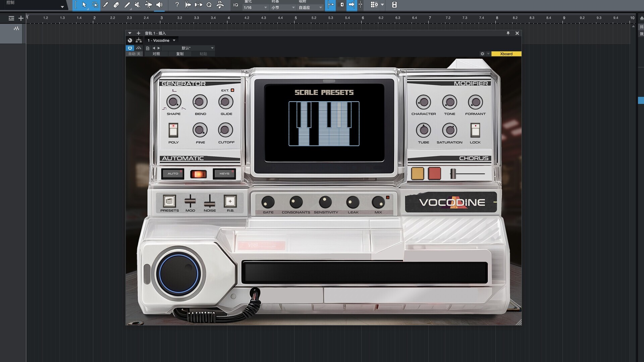This screenshot has width=644, height=362.
Task: Toggle the plugin power bypass button
Action: tap(130, 48)
